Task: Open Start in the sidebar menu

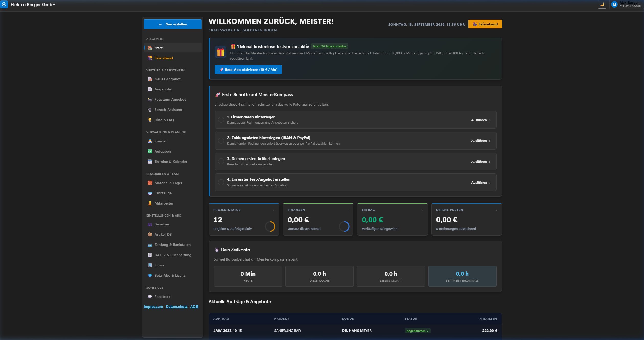Action: click(x=172, y=48)
